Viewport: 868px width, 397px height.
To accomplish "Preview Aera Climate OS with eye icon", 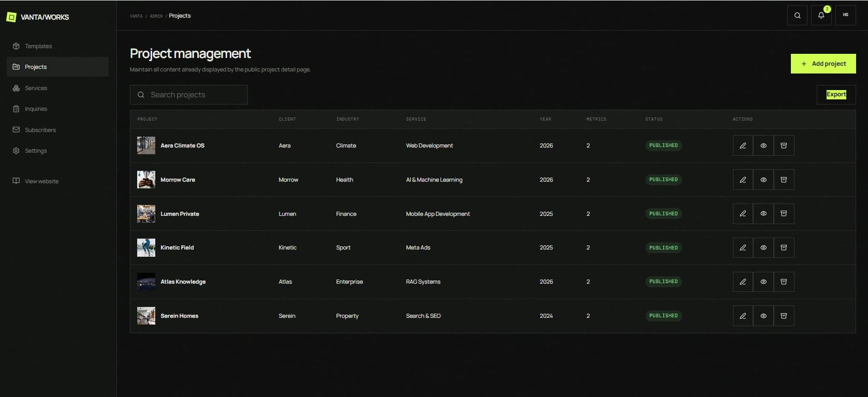I will click(763, 145).
